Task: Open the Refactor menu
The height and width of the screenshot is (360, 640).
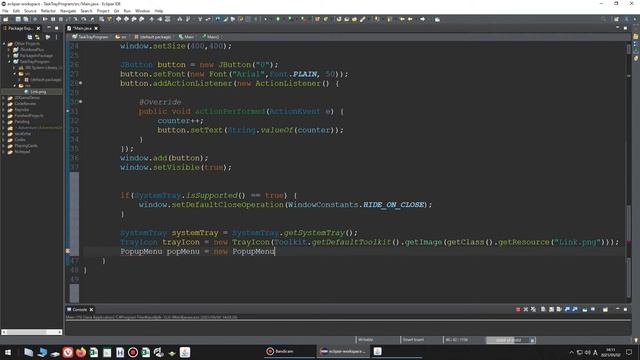Action: pyautogui.click(x=48, y=11)
